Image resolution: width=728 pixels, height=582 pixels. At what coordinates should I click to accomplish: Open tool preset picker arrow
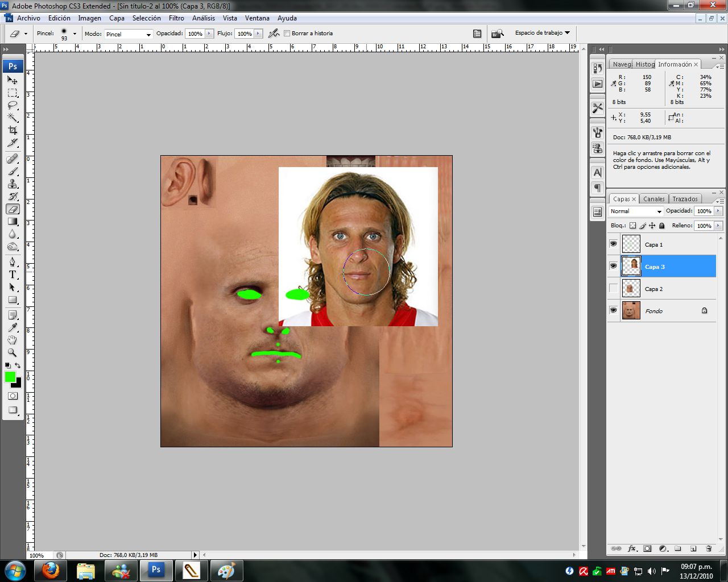click(x=26, y=34)
